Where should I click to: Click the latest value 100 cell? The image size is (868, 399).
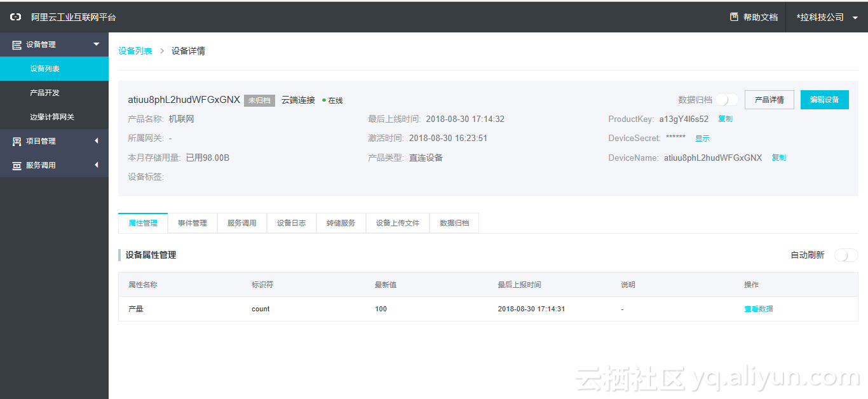381,309
